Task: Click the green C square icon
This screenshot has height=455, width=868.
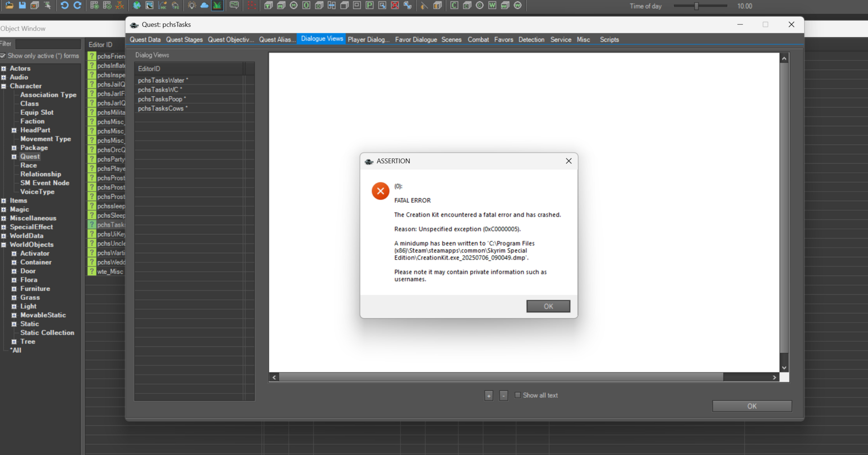Action: click(x=454, y=5)
